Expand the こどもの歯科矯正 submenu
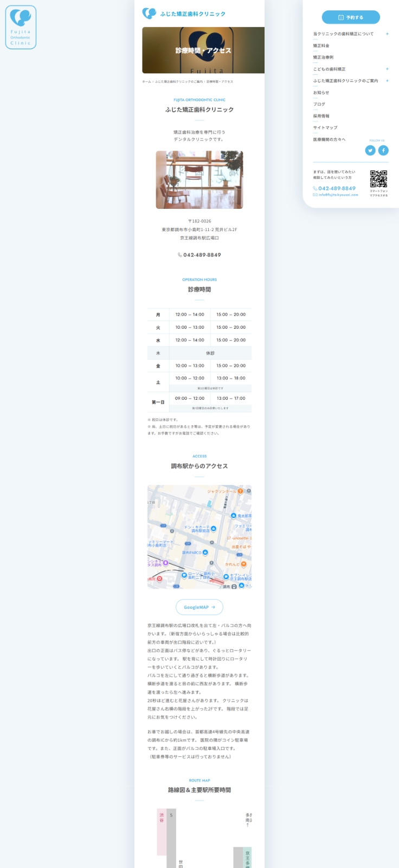The image size is (399, 868). click(x=387, y=69)
